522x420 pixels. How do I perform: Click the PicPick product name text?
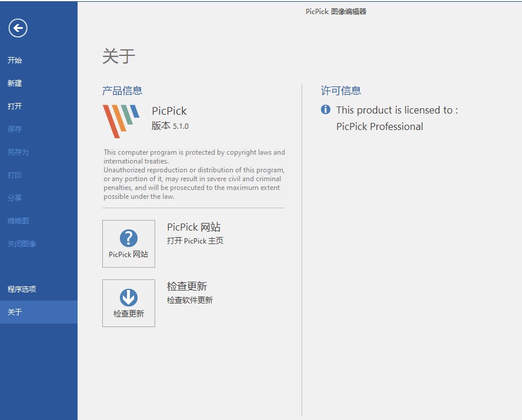point(169,111)
